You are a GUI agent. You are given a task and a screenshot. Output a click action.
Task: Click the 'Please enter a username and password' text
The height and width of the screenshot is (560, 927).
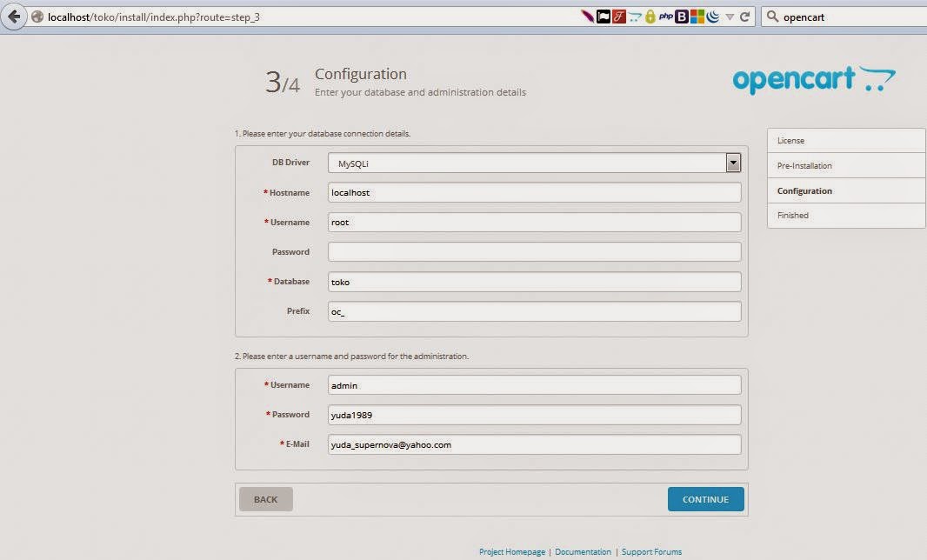352,356
